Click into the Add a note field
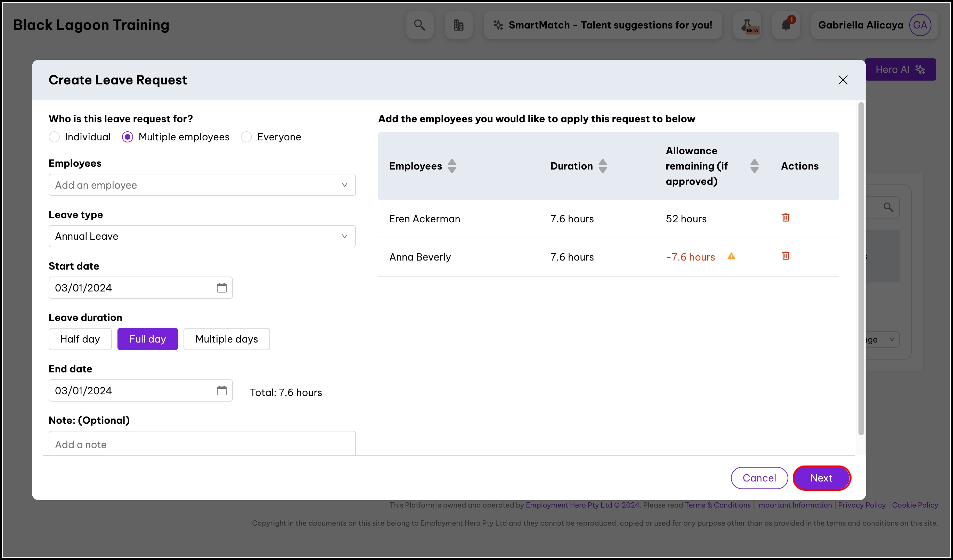 202,444
